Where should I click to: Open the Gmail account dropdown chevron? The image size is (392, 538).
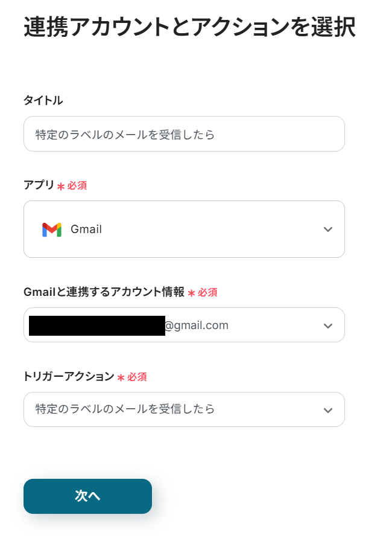coord(327,325)
